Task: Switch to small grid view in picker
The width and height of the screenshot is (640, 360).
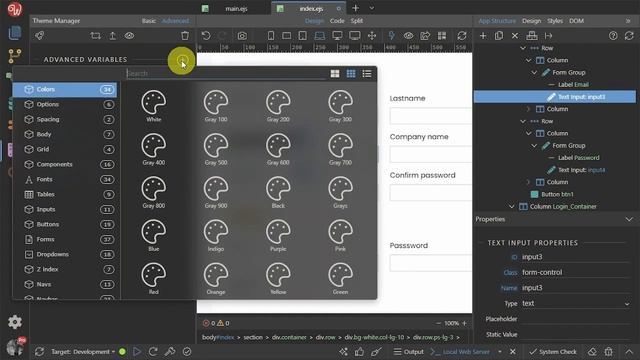Action: tap(351, 73)
